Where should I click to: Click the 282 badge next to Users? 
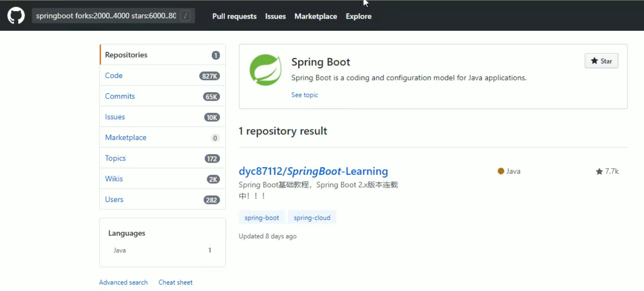pyautogui.click(x=211, y=200)
